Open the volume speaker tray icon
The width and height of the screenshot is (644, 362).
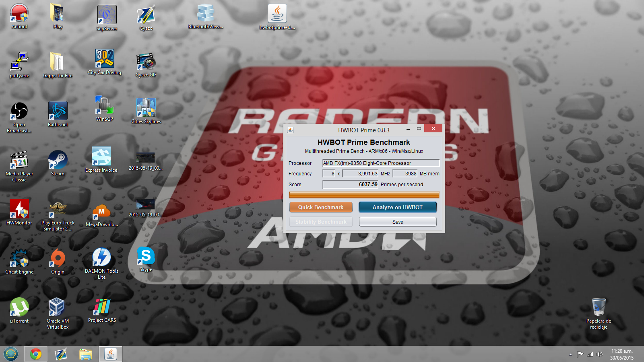(x=600, y=354)
